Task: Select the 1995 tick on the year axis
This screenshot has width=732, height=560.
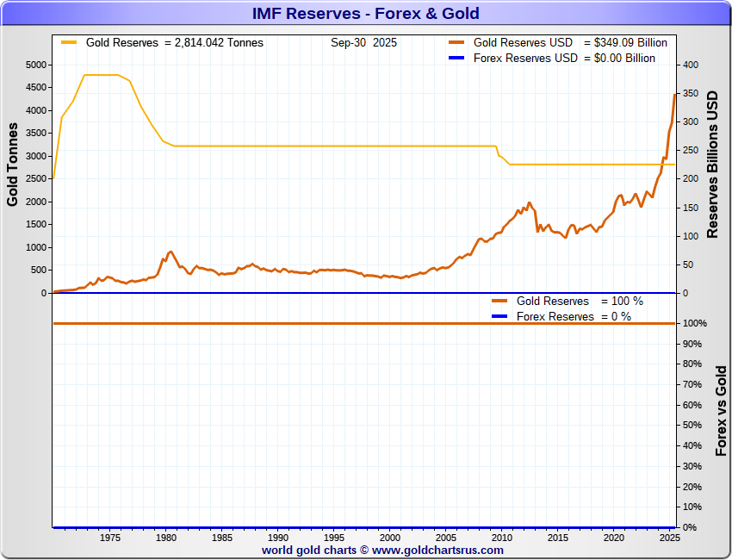Action: click(x=334, y=538)
